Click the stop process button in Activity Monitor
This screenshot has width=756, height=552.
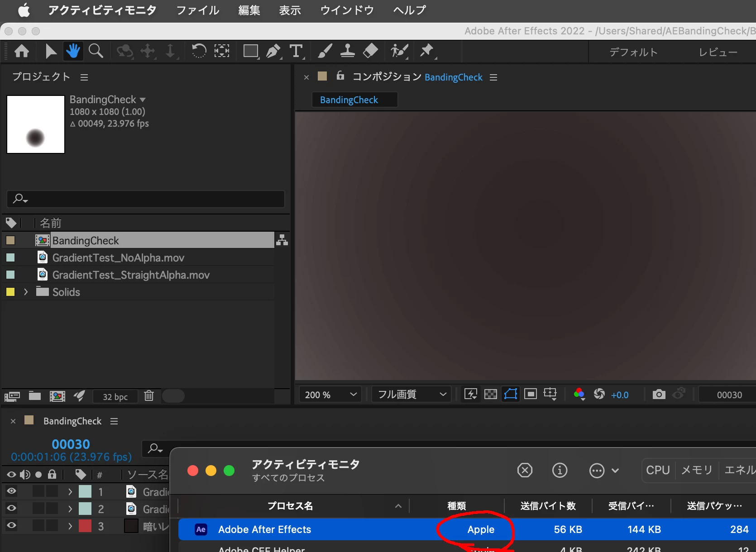pyautogui.click(x=525, y=471)
